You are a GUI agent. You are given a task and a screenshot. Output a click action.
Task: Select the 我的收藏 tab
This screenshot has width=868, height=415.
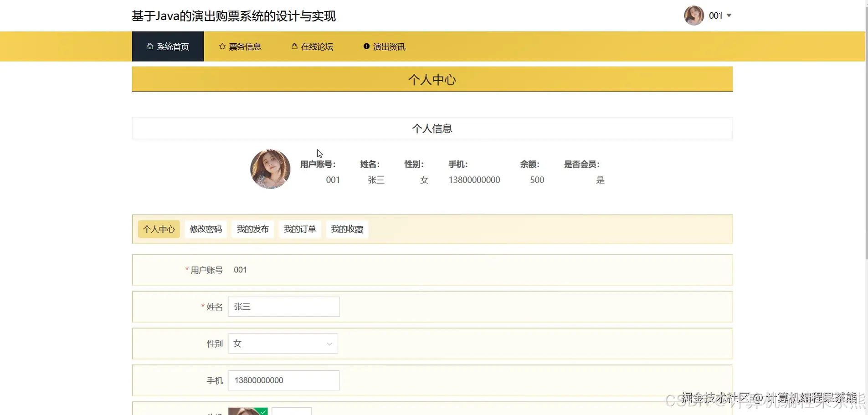[347, 229]
